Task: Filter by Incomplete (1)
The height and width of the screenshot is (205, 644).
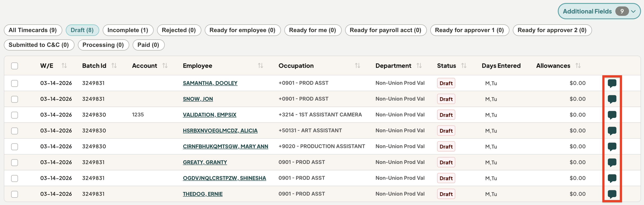Action: (x=128, y=30)
